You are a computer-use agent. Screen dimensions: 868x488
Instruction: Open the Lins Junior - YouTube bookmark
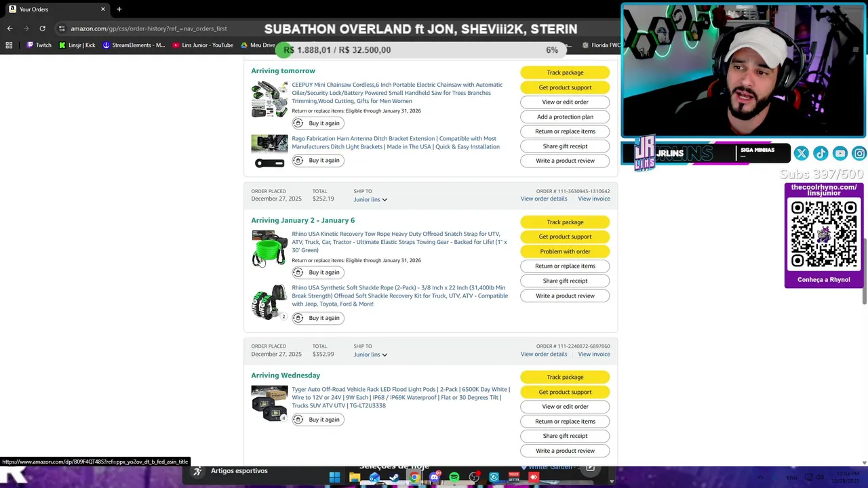pyautogui.click(x=203, y=45)
